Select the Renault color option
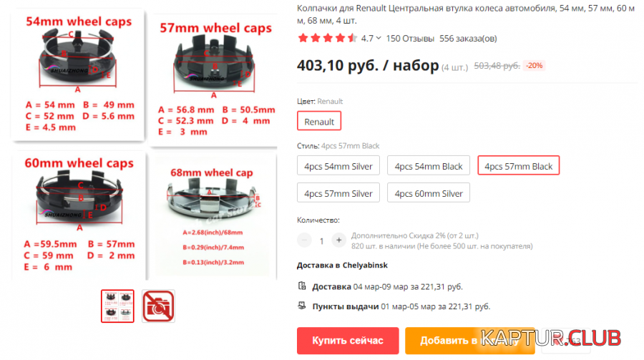This screenshot has width=644, height=360. (319, 121)
